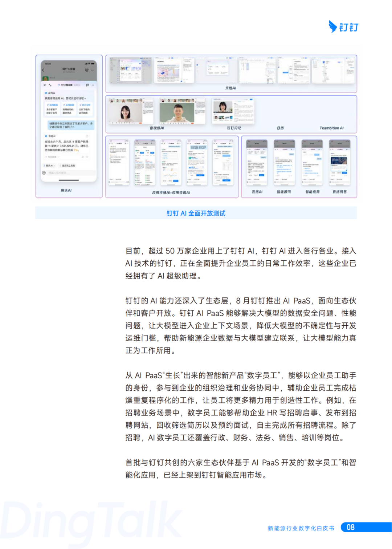
Task: Click the 智能应用 label
Action: click(x=312, y=192)
